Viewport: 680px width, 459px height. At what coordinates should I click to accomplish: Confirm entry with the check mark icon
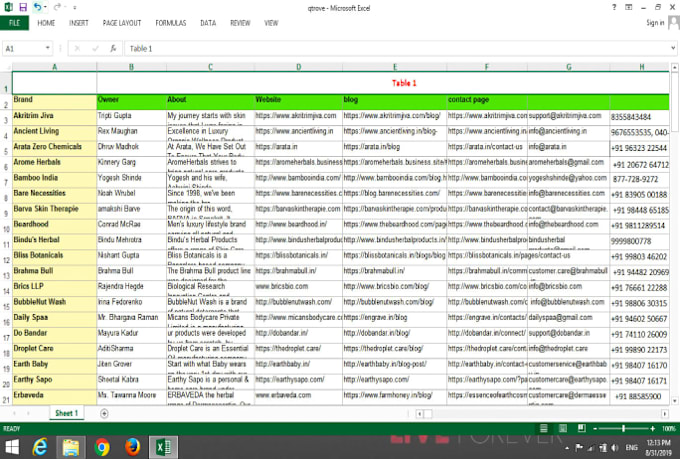tap(95, 49)
